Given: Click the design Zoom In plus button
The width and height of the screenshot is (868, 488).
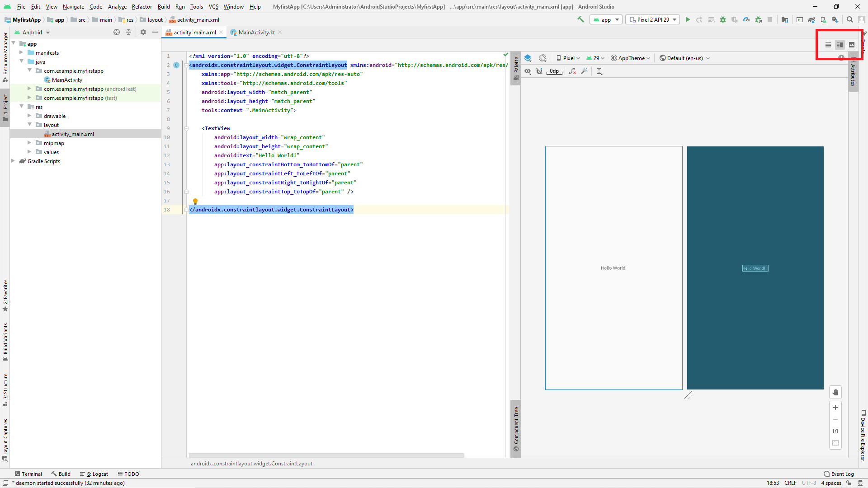Looking at the screenshot, I should click(835, 408).
